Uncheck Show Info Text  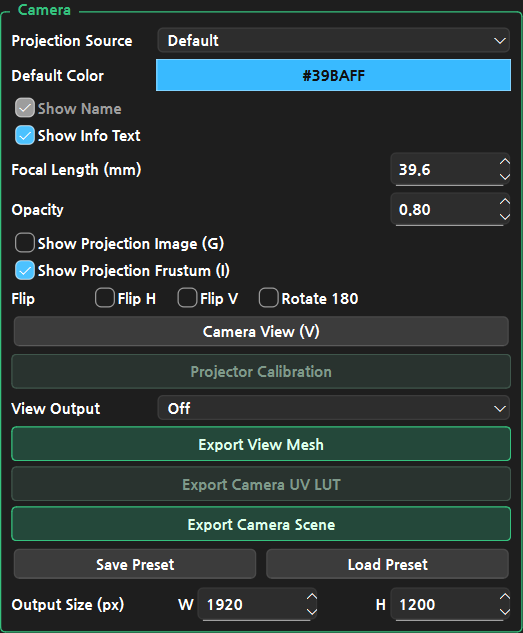pyautogui.click(x=25, y=135)
